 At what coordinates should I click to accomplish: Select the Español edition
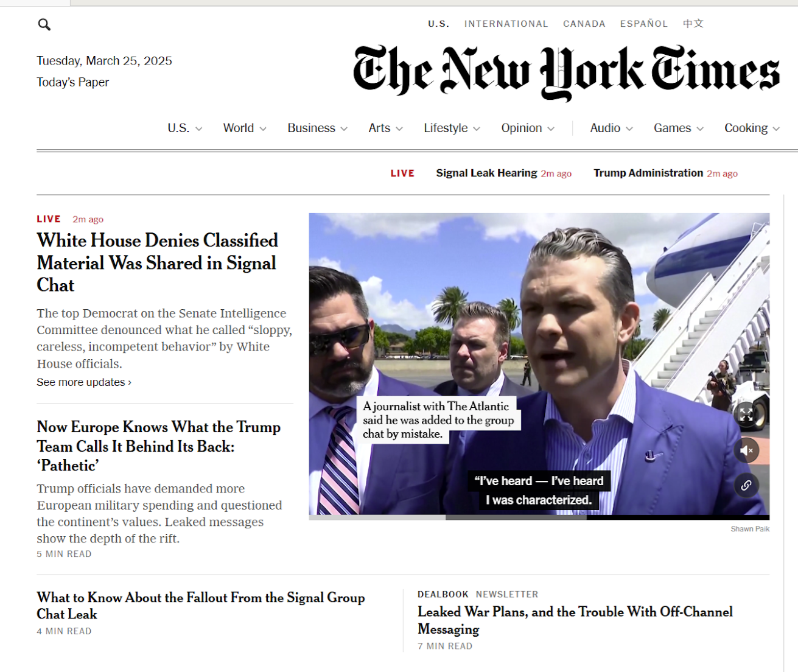pyautogui.click(x=644, y=24)
